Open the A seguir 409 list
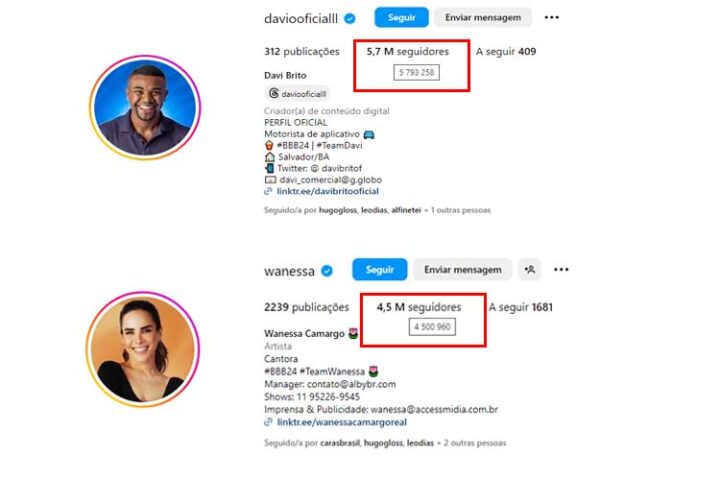Image resolution: width=720 pixels, height=480 pixels. pos(506,51)
